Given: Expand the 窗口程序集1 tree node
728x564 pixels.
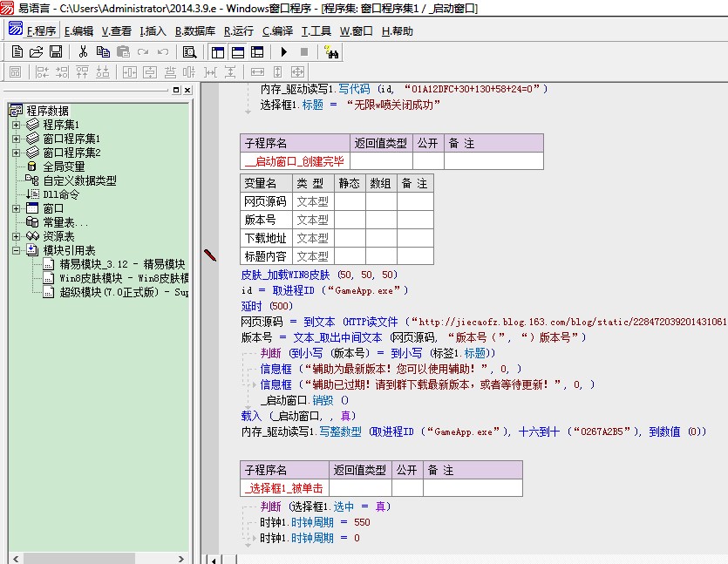Looking at the screenshot, I should pos(17,139).
